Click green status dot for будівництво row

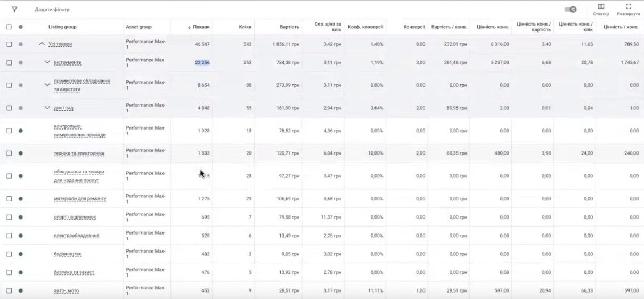coord(21,254)
